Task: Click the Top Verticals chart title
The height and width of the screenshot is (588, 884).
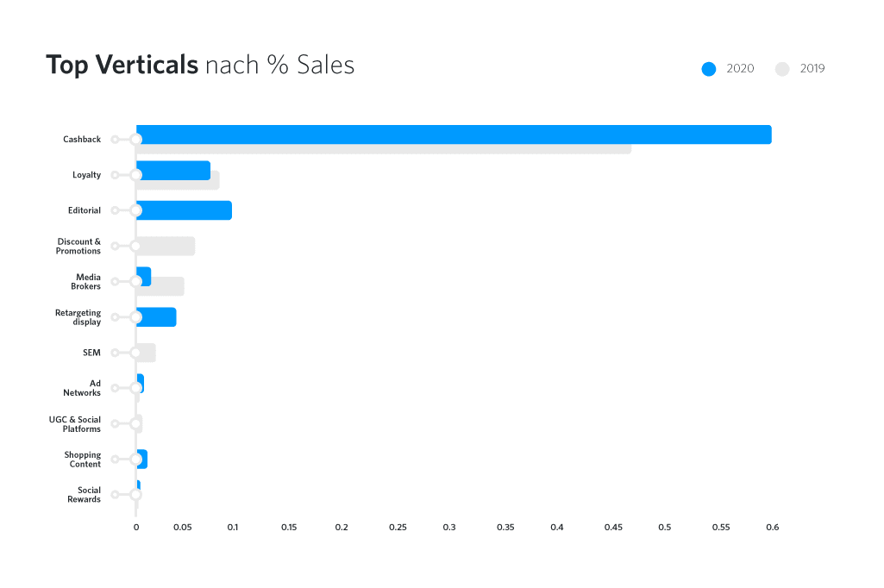Action: click(x=200, y=66)
